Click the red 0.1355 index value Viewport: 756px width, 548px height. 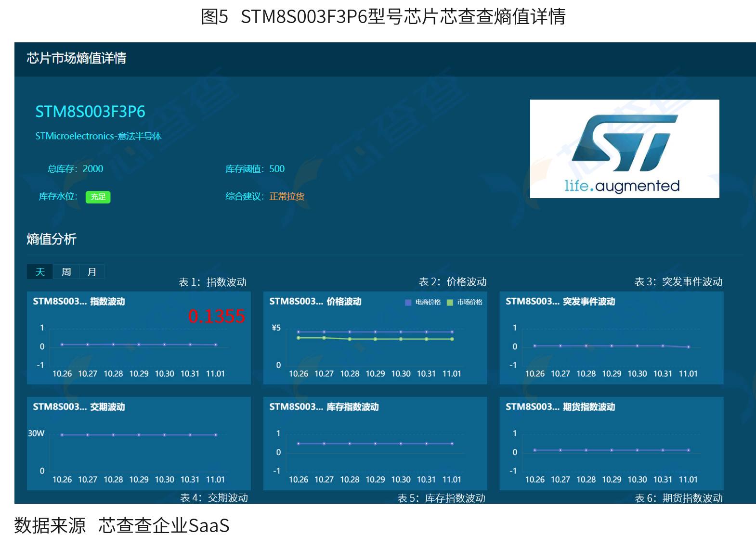click(x=217, y=316)
